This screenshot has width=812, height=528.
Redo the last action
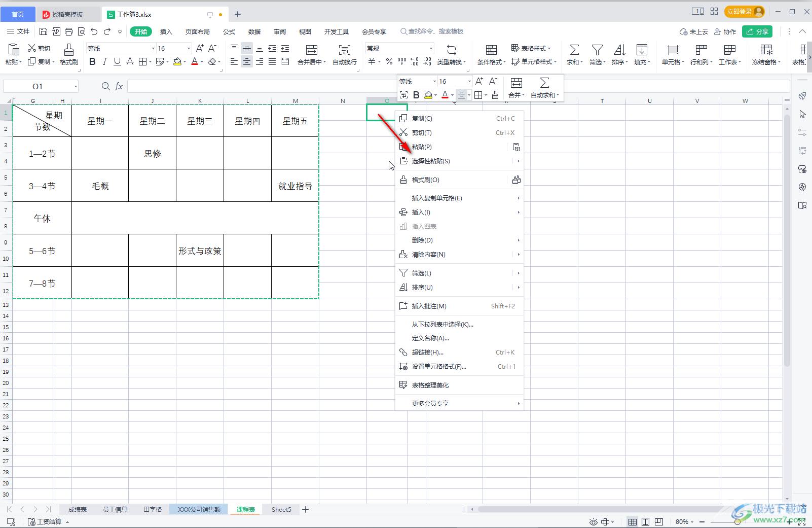[107, 31]
